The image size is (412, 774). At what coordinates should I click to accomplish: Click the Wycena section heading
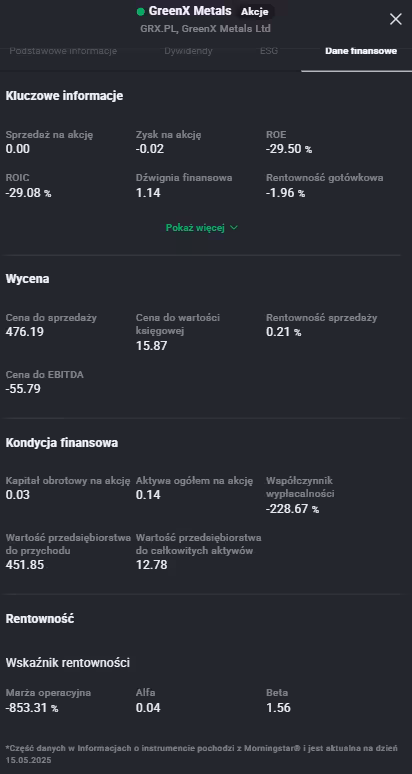coord(27,279)
